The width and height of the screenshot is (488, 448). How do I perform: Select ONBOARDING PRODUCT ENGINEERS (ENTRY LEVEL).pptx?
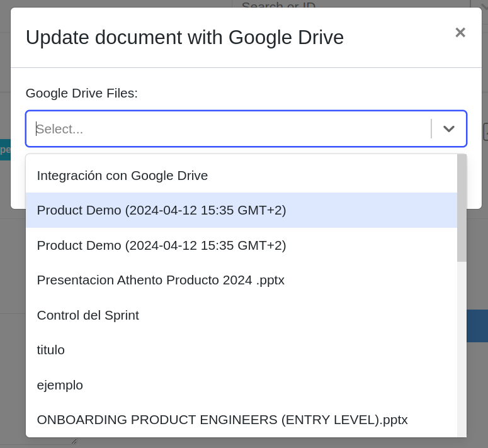pyautogui.click(x=222, y=420)
